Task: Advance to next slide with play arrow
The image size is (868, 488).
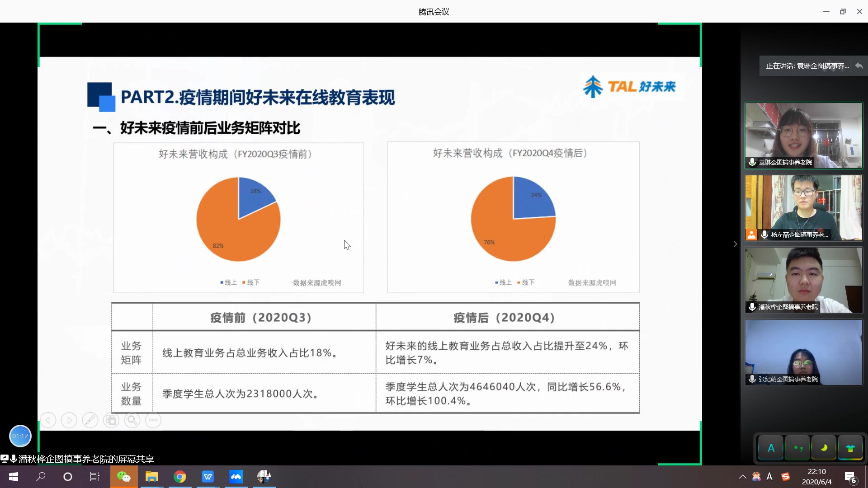Action: click(x=69, y=420)
